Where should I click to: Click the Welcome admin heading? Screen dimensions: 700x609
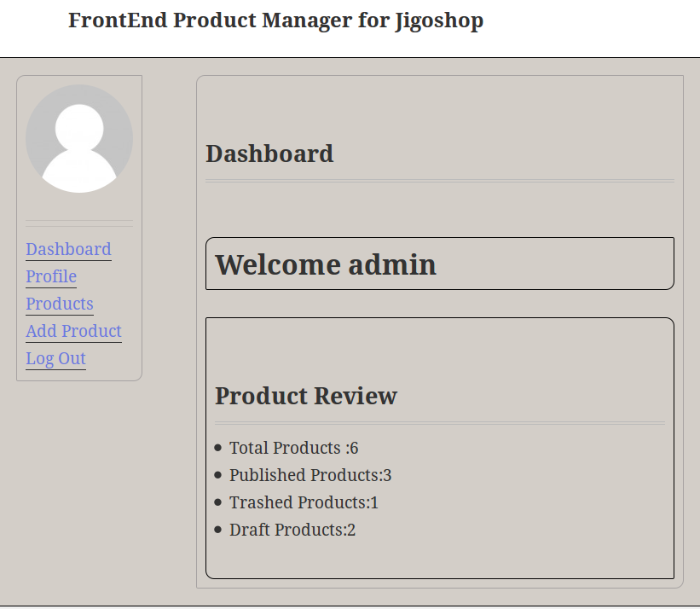click(x=326, y=264)
